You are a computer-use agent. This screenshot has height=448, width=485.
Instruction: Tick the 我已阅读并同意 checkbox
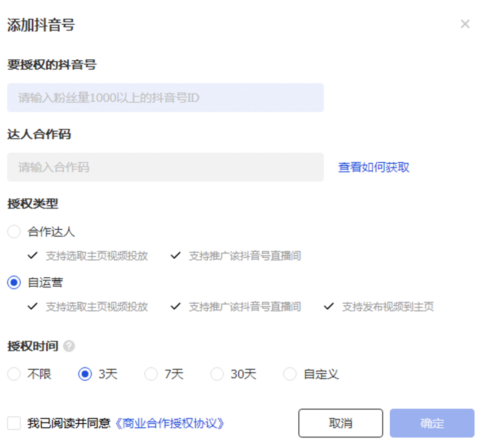[14, 423]
